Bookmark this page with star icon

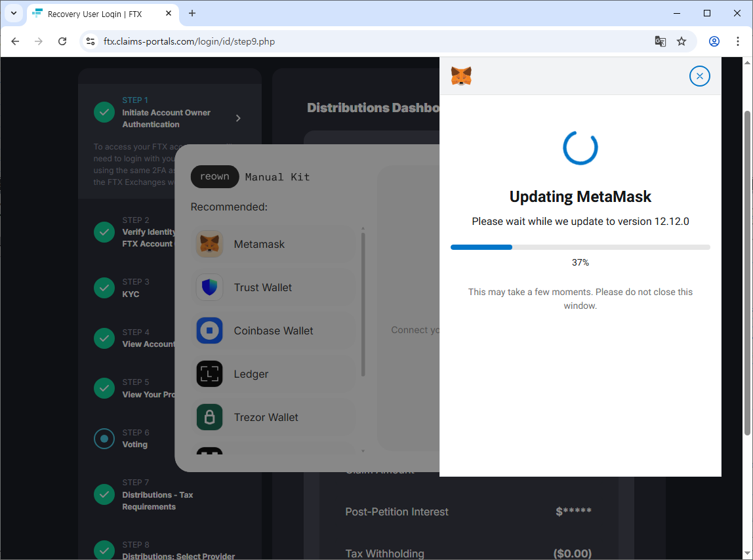(x=682, y=41)
